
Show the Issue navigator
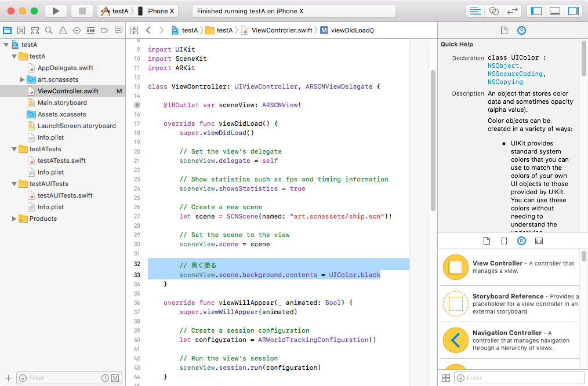click(x=63, y=30)
